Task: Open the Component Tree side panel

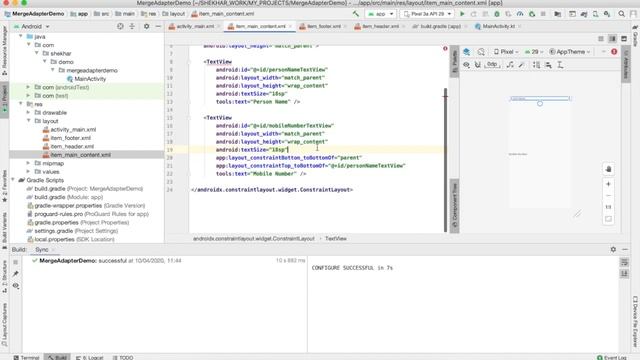Action: (454, 205)
